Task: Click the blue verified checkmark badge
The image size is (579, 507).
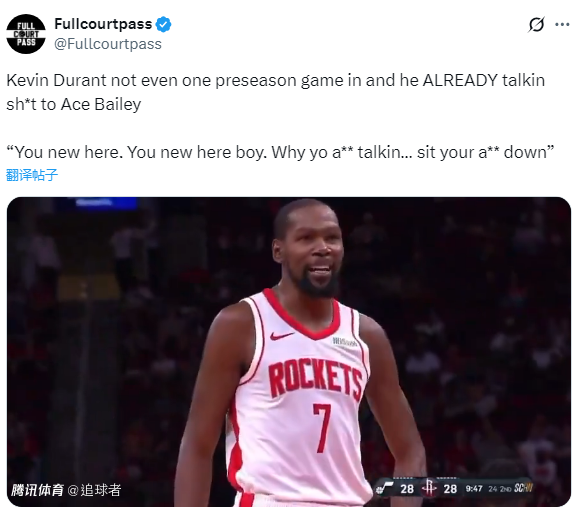Action: pos(163,24)
